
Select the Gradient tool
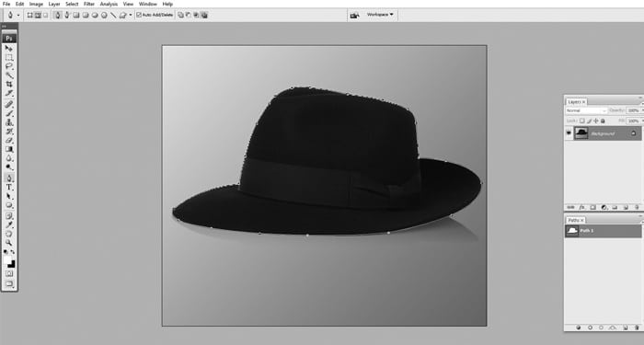coord(8,149)
